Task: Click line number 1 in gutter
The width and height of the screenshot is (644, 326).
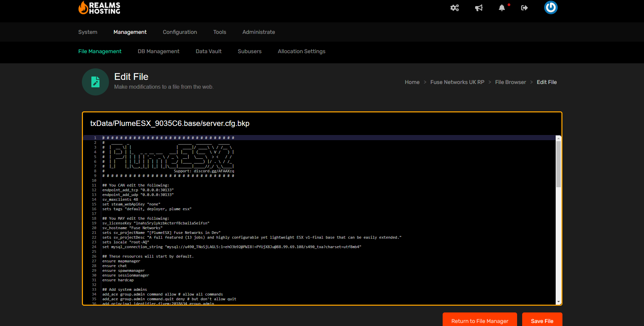Action: pos(95,138)
